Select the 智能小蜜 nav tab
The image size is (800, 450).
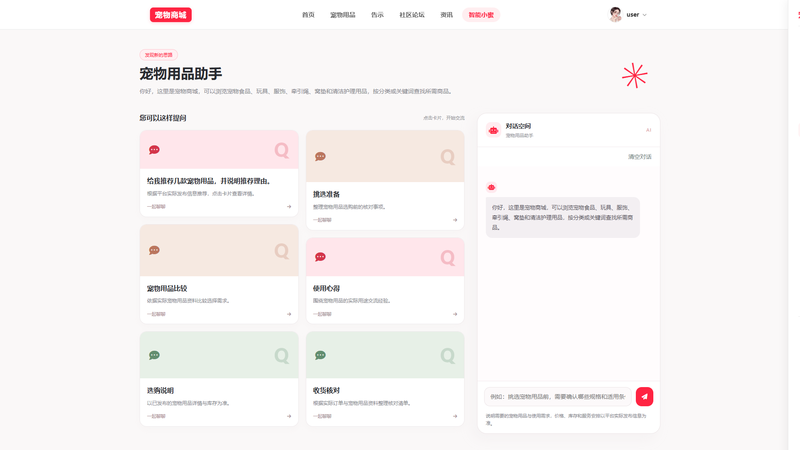481,15
